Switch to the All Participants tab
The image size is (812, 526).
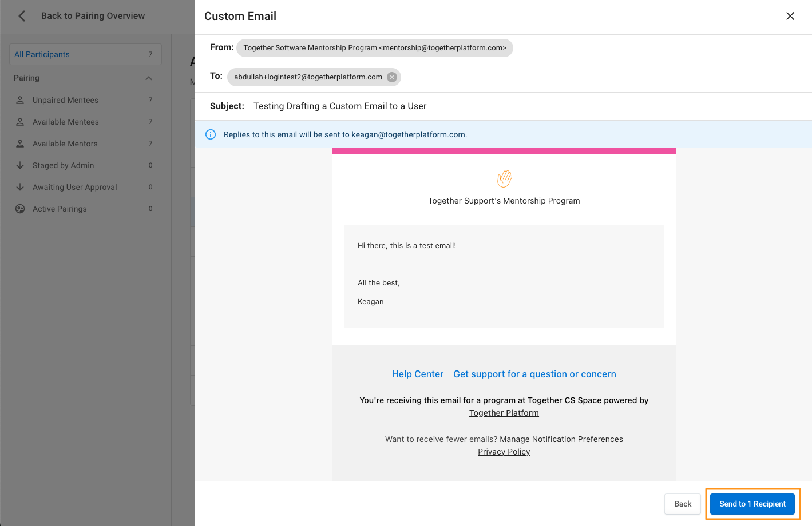point(42,54)
